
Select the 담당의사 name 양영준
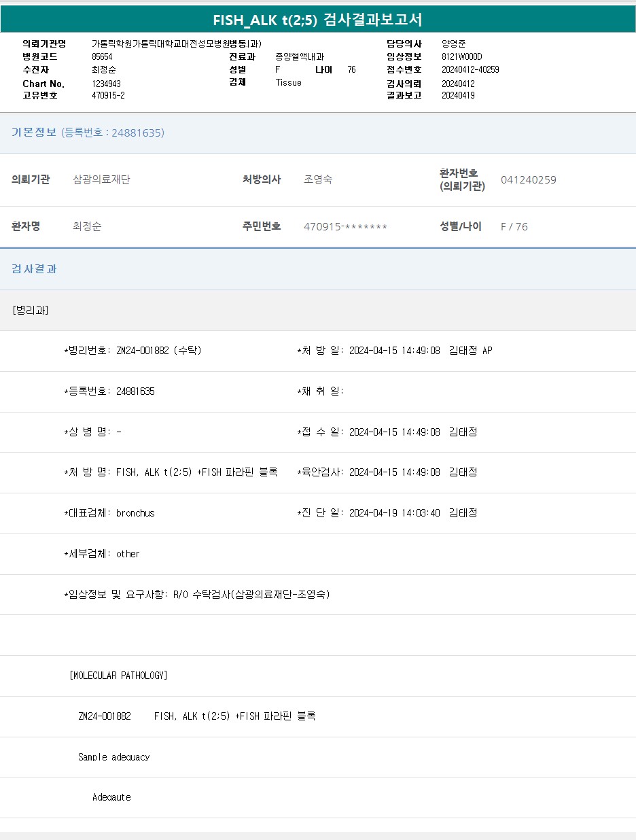(x=453, y=43)
